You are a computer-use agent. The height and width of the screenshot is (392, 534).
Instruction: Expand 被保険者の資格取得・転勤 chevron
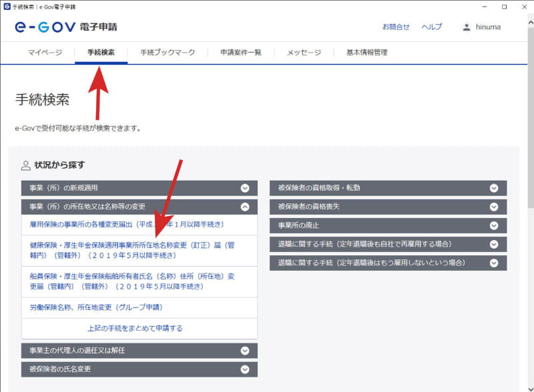coord(494,188)
